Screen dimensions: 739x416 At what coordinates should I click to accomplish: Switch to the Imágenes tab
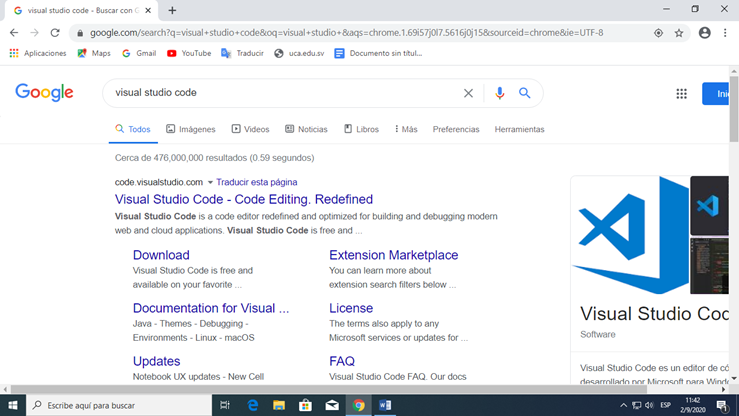190,129
